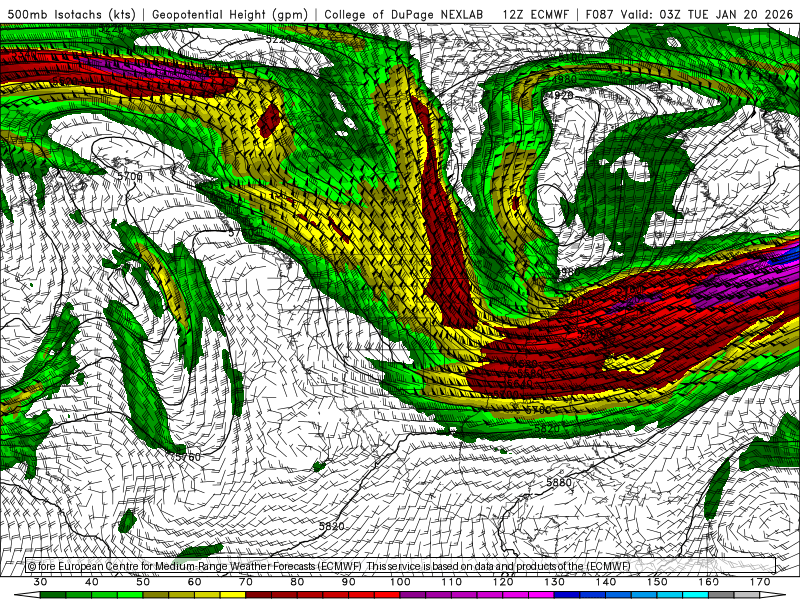Click the '12Z ECMWF' model run text
Screen dimensions: 800x600
coord(535,14)
